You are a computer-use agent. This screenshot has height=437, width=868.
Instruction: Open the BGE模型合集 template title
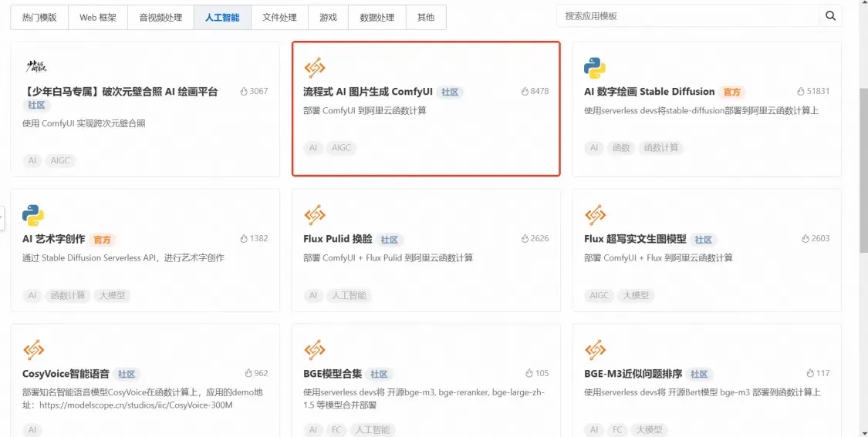click(333, 373)
